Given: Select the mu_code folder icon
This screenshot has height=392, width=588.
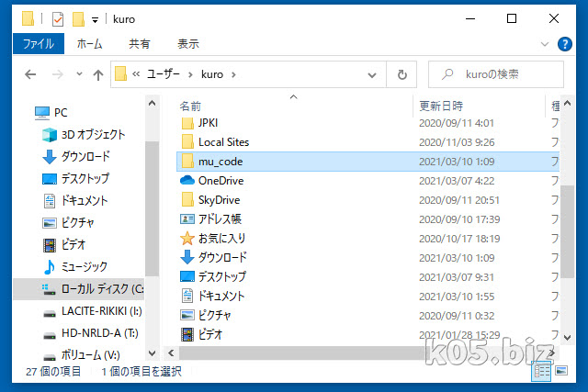Looking at the screenshot, I should coord(187,162).
